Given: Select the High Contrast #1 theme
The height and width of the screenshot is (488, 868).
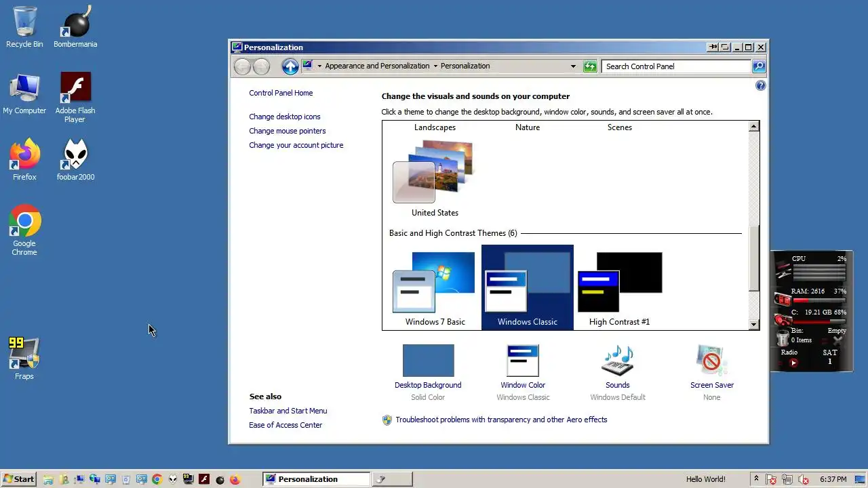Looking at the screenshot, I should tap(619, 288).
